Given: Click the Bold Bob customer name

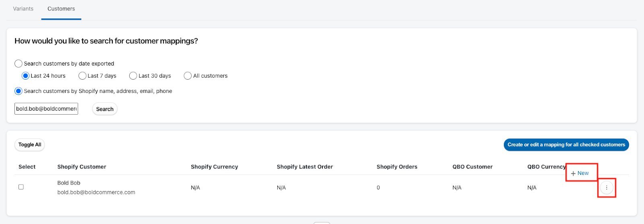Looking at the screenshot, I should coord(69,183).
